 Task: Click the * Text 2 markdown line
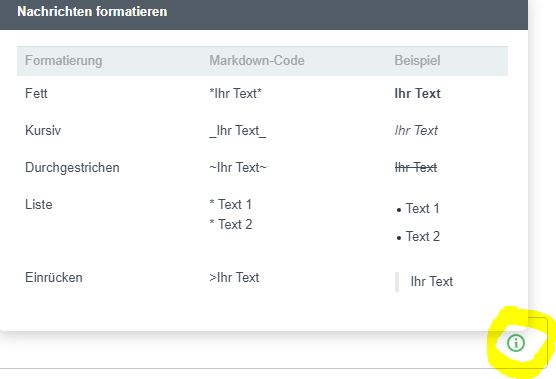[x=230, y=224]
